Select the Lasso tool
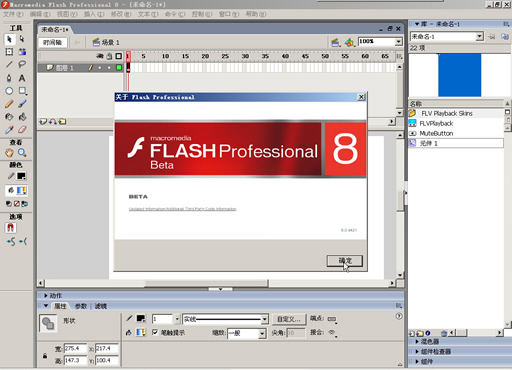The image size is (512, 370). pyautogui.click(x=22, y=64)
